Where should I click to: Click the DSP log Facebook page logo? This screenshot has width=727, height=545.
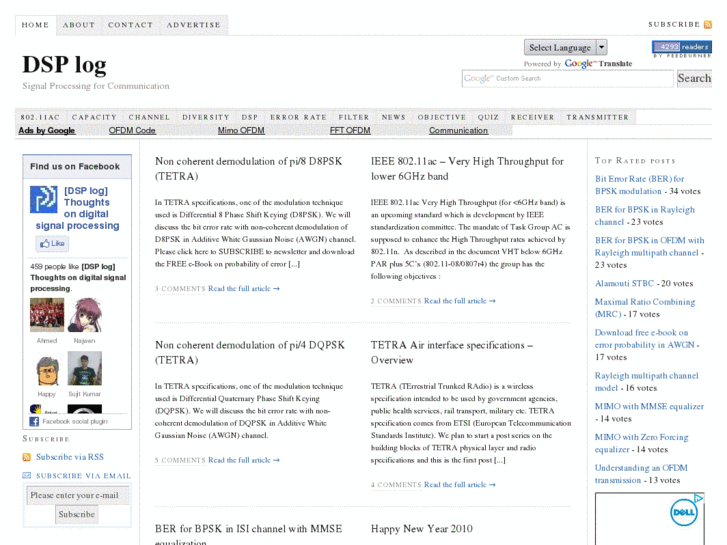(44, 199)
